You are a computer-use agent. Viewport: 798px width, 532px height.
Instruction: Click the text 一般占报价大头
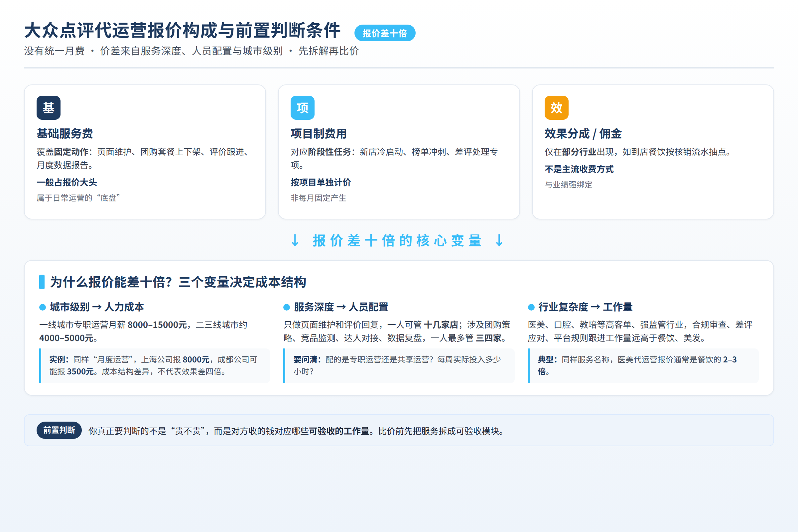point(67,183)
